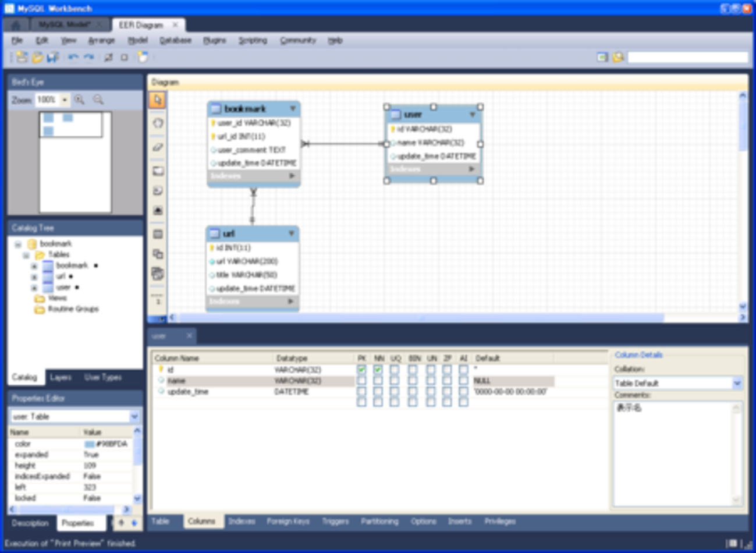
Task: Pick the place new view tool
Action: click(x=158, y=254)
